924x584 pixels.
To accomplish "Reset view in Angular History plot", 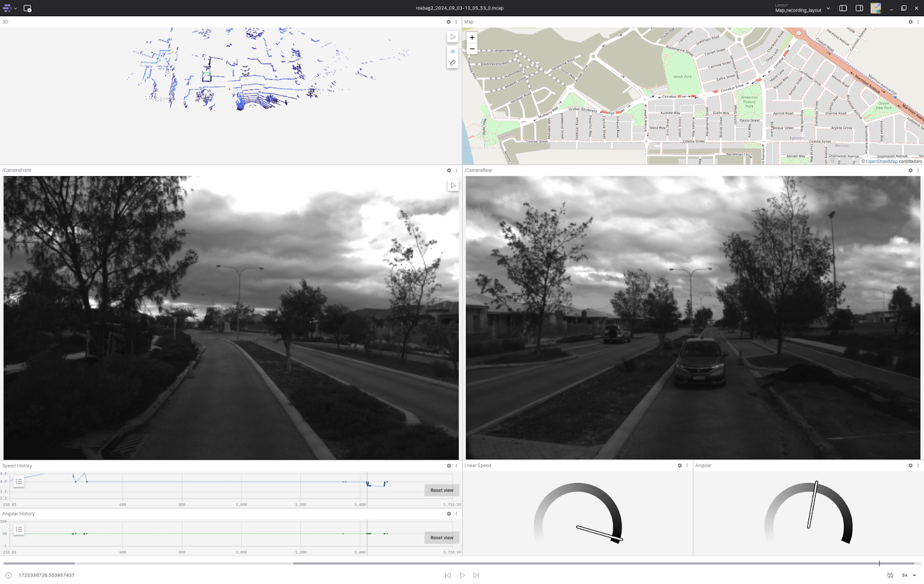I will (x=442, y=538).
